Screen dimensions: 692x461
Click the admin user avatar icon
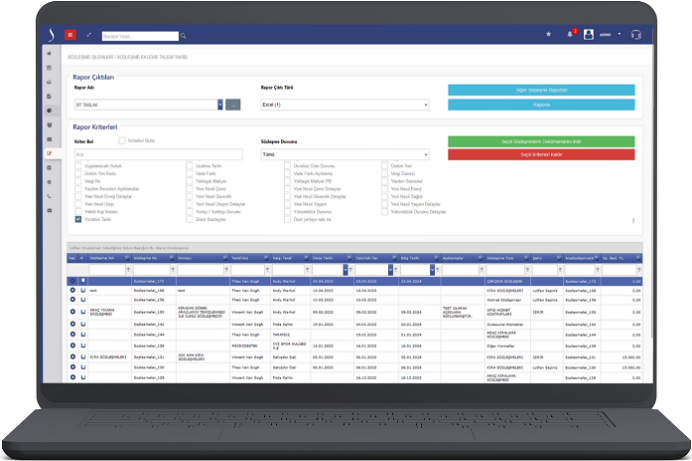(589, 34)
